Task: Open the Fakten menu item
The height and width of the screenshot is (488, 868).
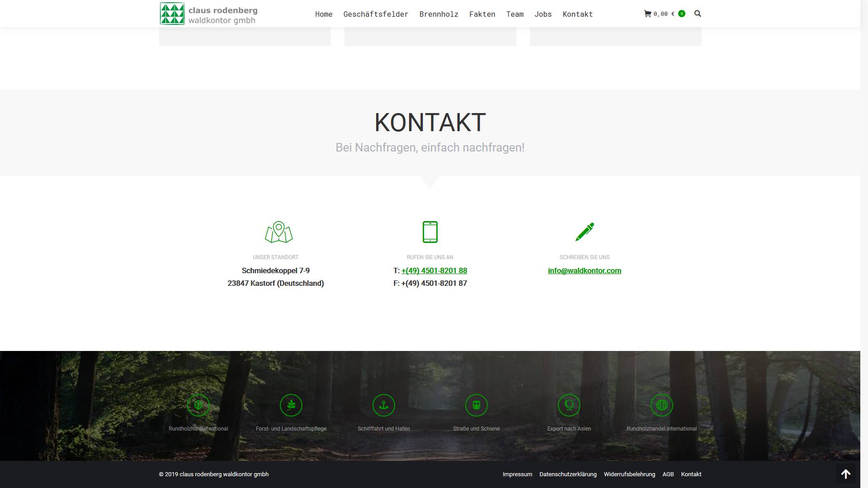Action: click(x=482, y=14)
